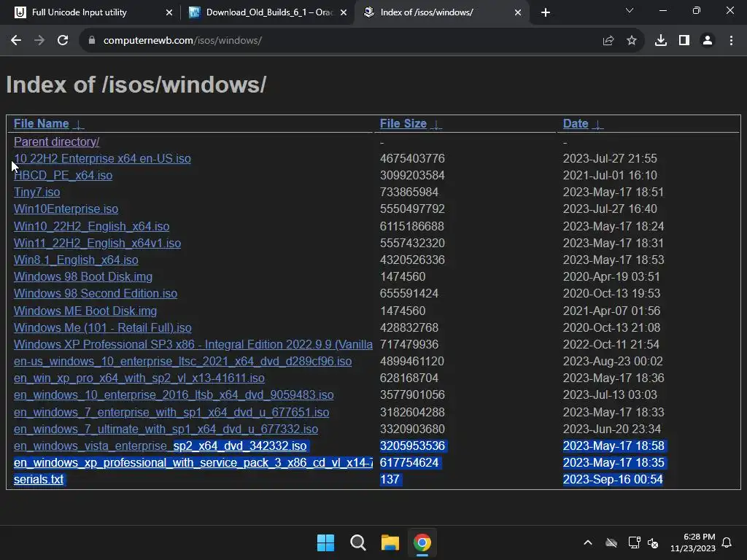Open network display tray icon
The width and height of the screenshot is (747, 560).
[634, 542]
